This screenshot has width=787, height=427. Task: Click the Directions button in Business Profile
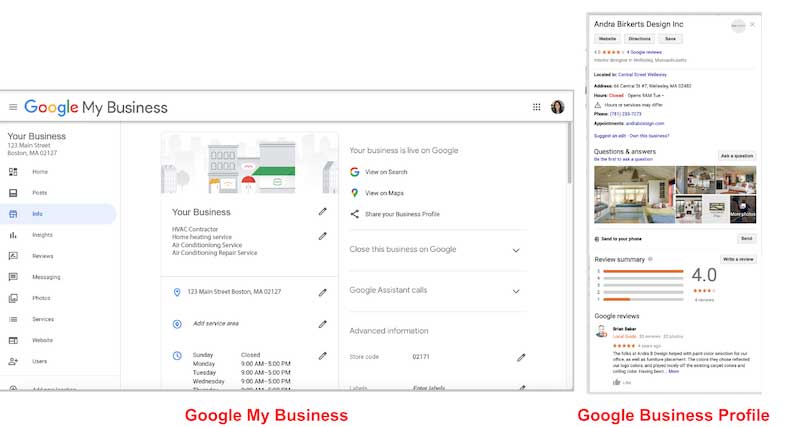click(639, 39)
